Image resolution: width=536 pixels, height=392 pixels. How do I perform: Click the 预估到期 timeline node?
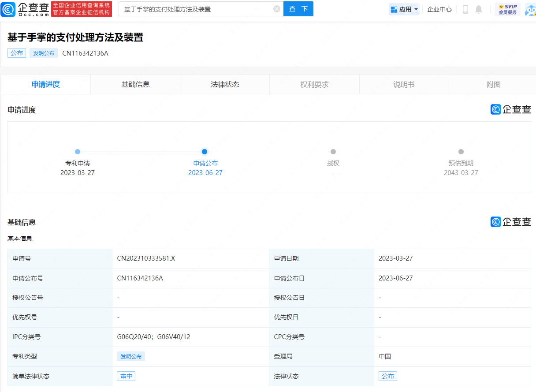pos(461,152)
